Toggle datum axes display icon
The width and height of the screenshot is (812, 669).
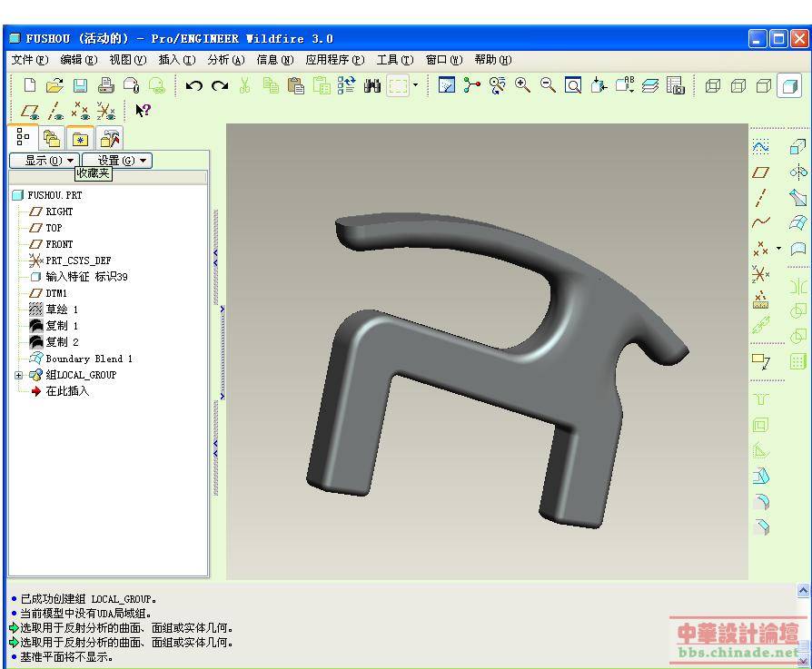click(x=55, y=112)
